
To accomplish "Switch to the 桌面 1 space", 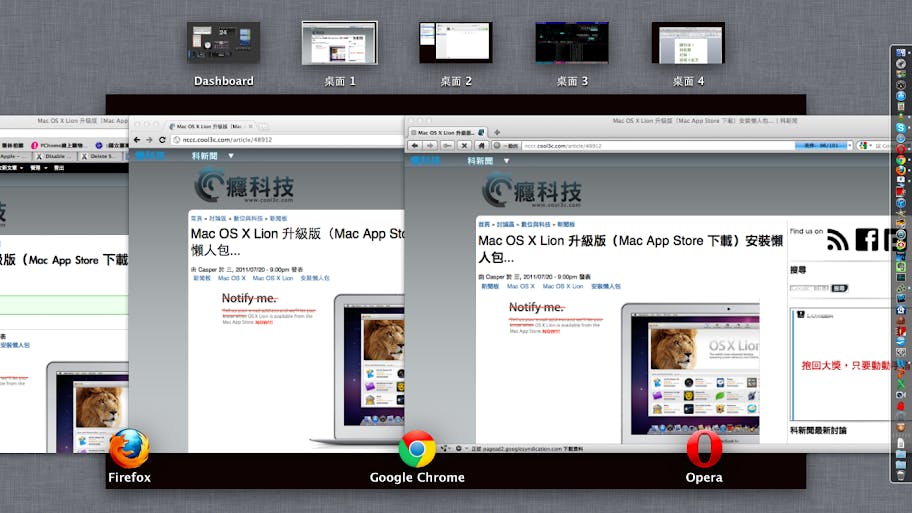I will tap(340, 43).
